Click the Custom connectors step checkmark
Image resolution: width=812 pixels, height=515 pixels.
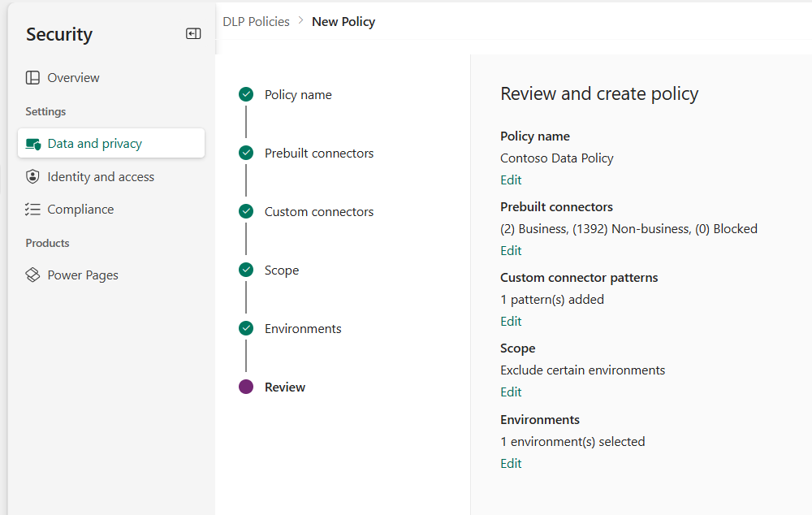point(246,211)
